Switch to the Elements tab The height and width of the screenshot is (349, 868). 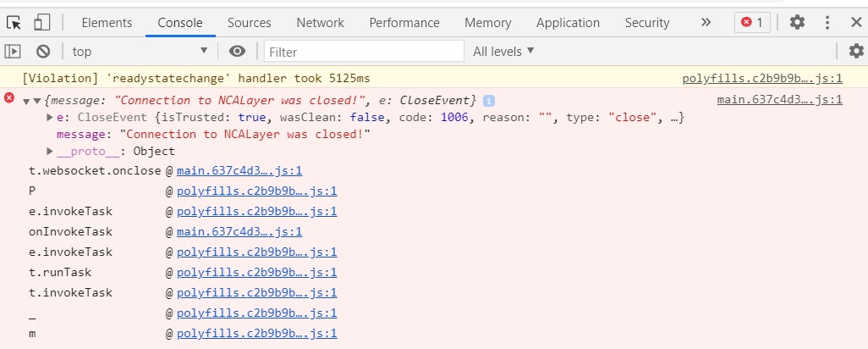107,23
